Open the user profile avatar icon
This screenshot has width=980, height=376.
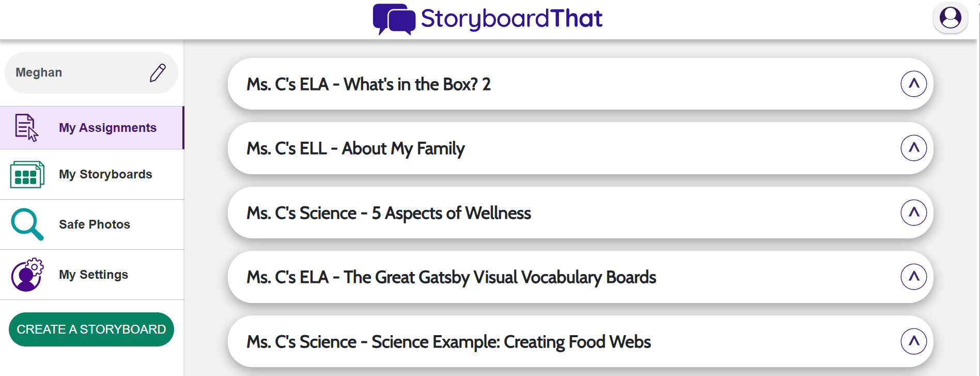point(950,18)
